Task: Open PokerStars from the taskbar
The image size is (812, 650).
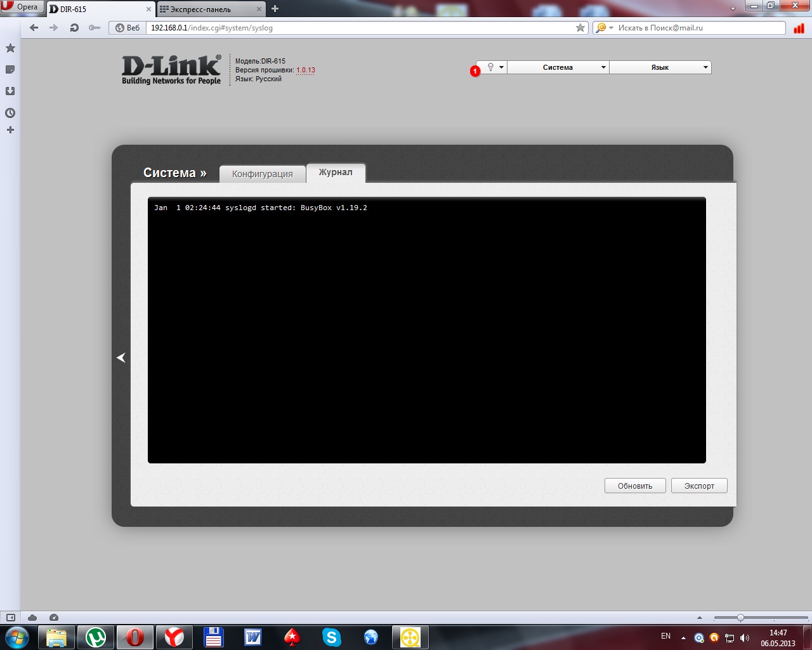Action: point(292,637)
